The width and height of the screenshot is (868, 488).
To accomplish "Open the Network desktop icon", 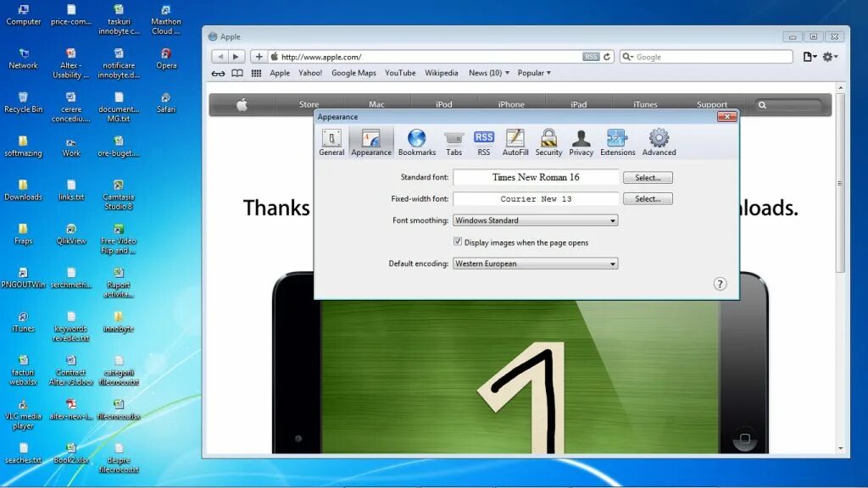I will pos(23,58).
